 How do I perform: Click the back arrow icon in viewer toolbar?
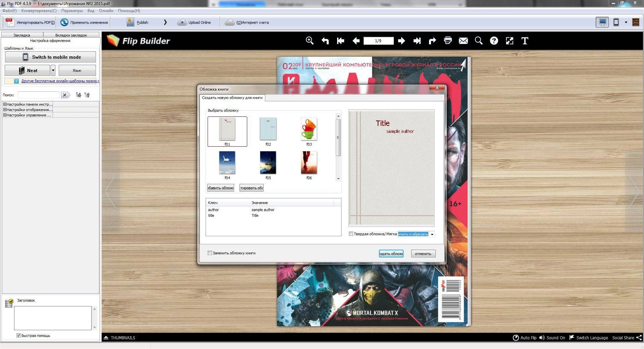[x=325, y=41]
